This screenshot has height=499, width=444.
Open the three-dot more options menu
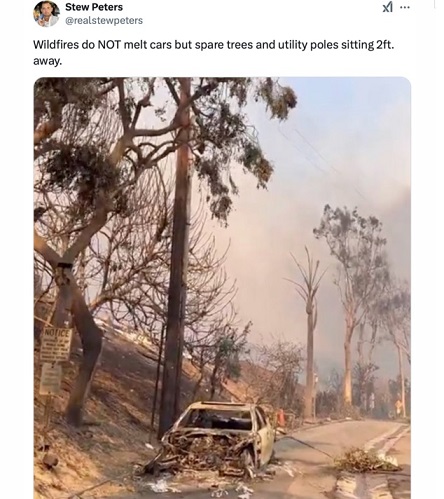click(405, 7)
